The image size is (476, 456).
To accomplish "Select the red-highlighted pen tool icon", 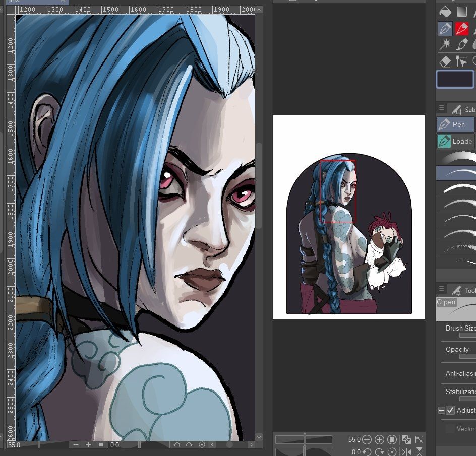I will click(461, 29).
